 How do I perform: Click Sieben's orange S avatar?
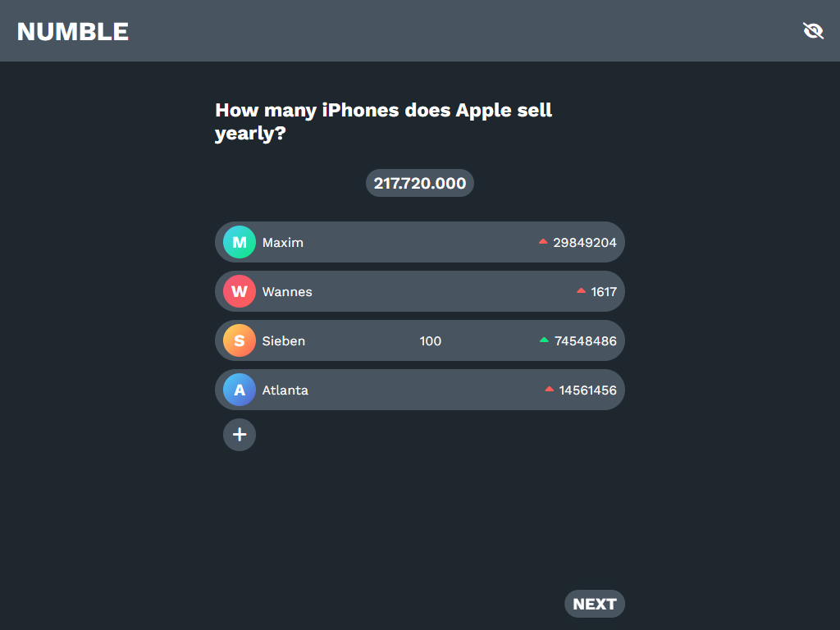[x=240, y=341]
